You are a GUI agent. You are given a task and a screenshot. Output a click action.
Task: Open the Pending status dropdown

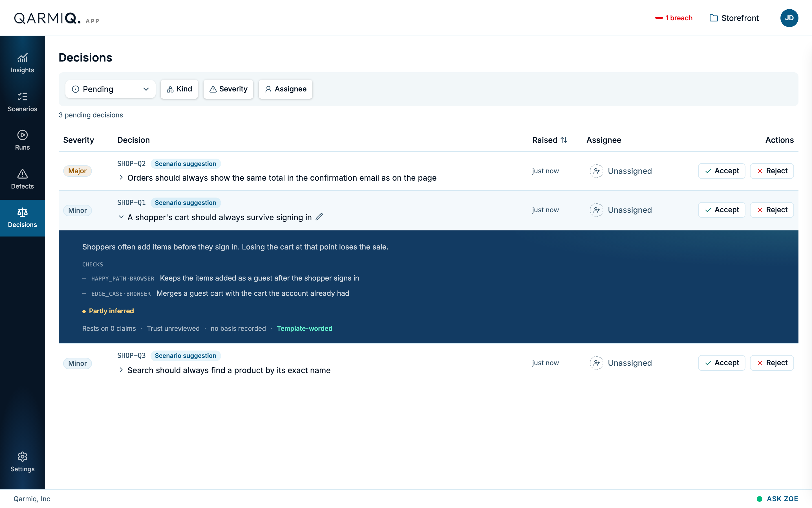(x=110, y=89)
